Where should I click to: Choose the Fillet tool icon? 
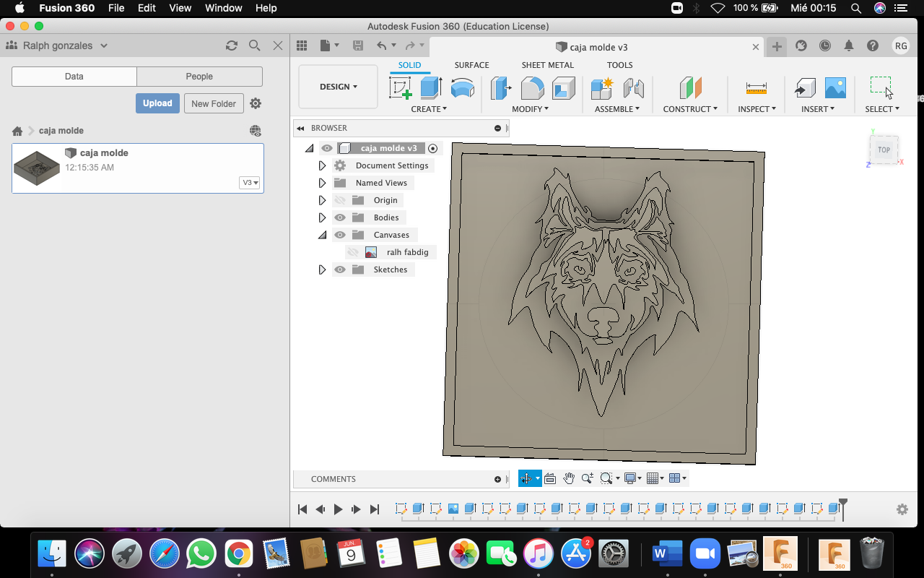(532, 88)
